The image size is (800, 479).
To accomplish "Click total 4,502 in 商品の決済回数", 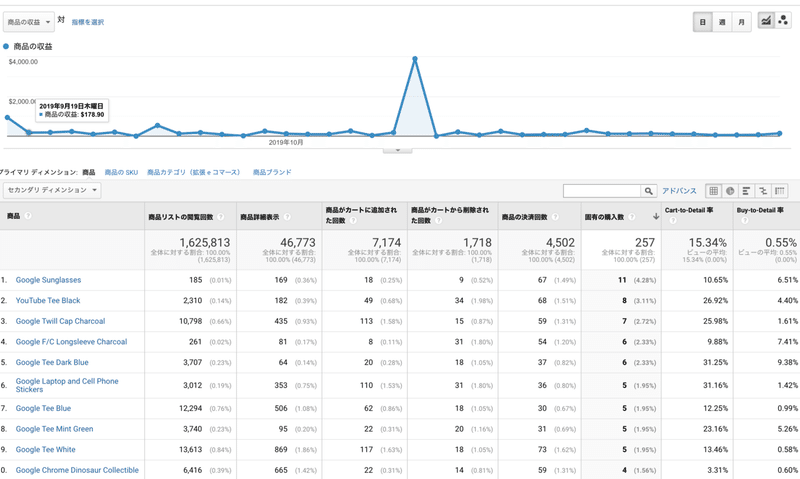I will click(x=560, y=242).
